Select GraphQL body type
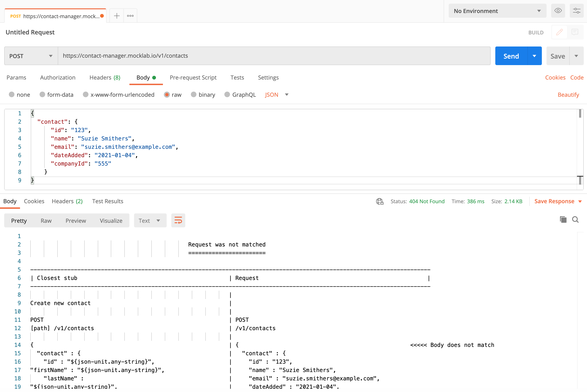This screenshot has width=587, height=392. [240, 95]
